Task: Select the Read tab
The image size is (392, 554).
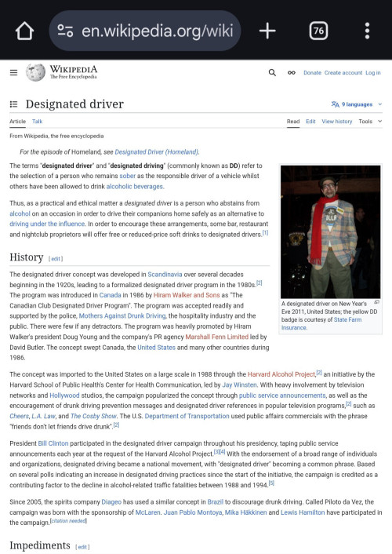Action: point(293,121)
